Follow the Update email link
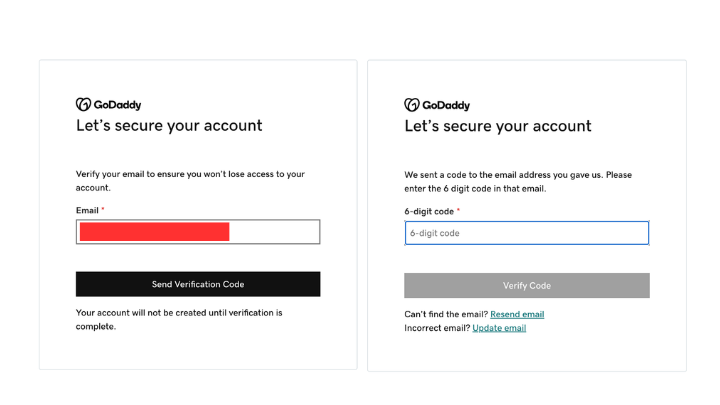Viewport: 720px width, 405px height. (499, 328)
